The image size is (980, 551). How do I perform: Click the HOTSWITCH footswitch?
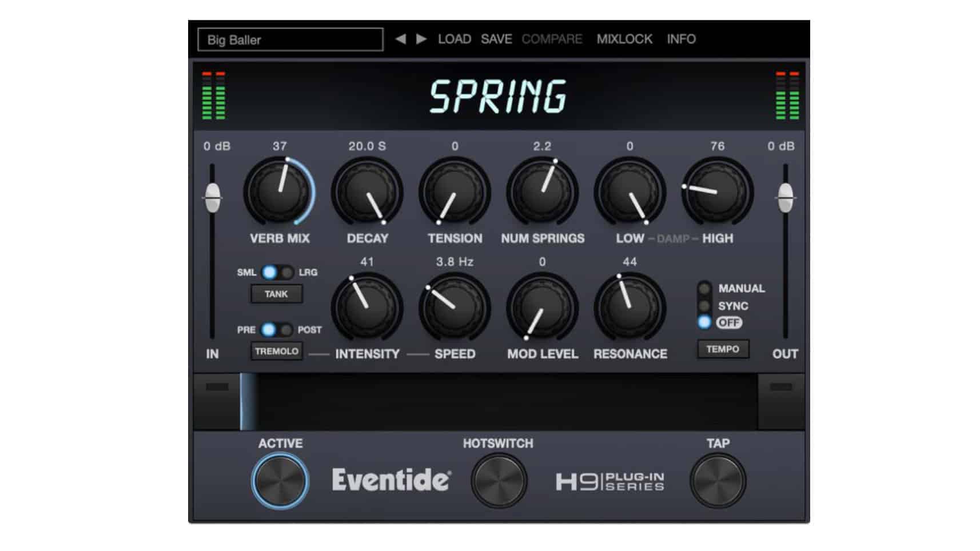coord(498,481)
